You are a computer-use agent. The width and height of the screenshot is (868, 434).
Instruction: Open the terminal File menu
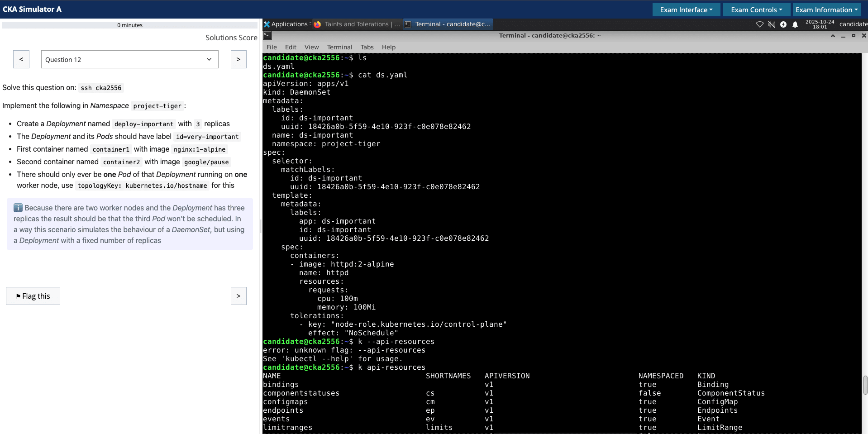[x=272, y=47]
